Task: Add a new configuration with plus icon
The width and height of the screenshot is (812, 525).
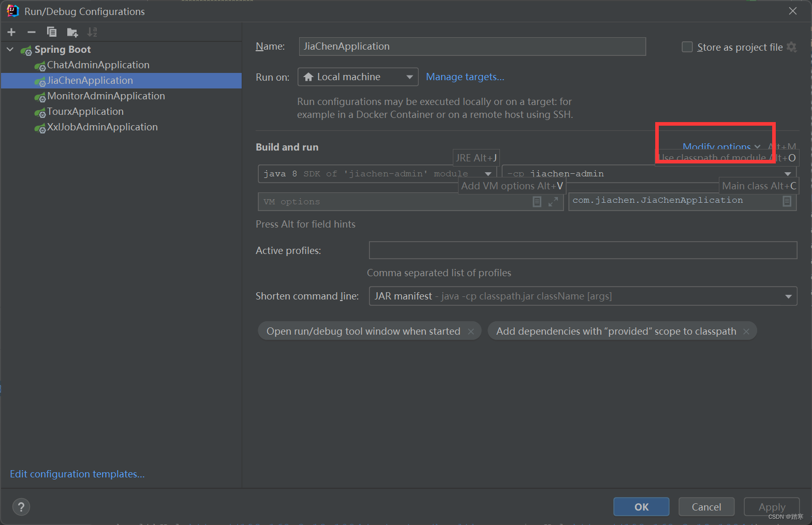Action: coord(11,32)
